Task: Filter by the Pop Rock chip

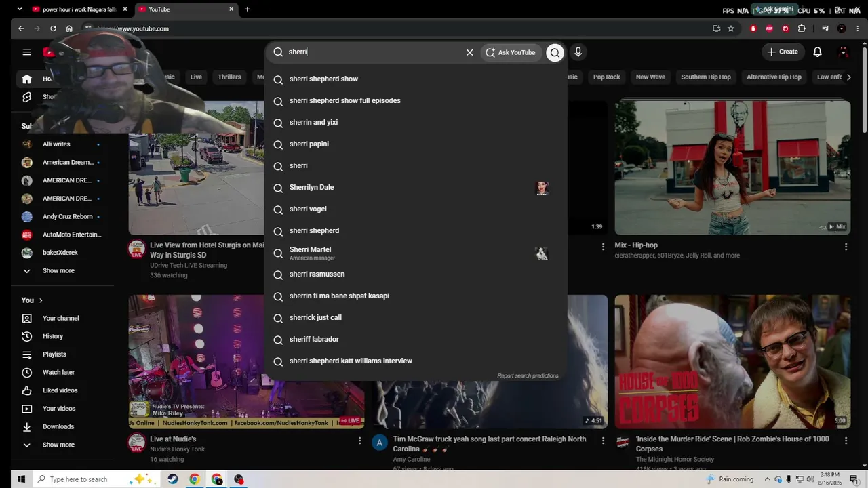Action: [607, 77]
